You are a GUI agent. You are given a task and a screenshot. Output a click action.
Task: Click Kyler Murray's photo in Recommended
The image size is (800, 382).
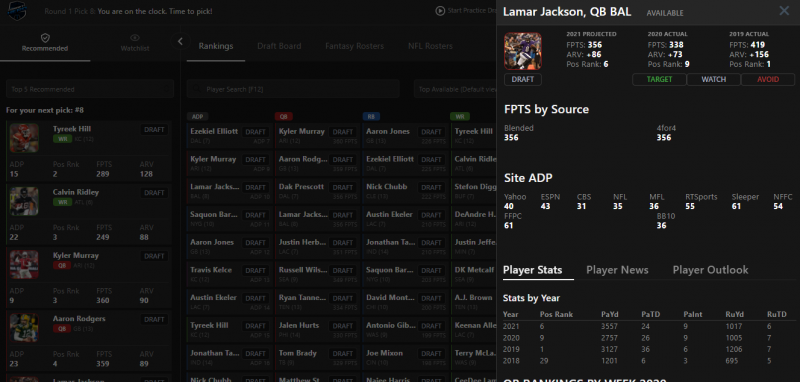(x=24, y=264)
